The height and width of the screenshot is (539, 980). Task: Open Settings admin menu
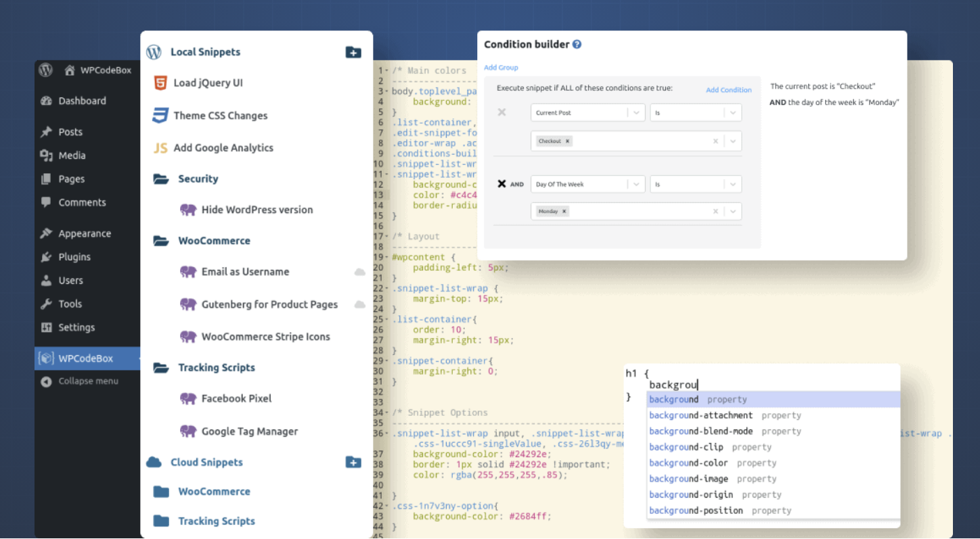click(x=76, y=327)
